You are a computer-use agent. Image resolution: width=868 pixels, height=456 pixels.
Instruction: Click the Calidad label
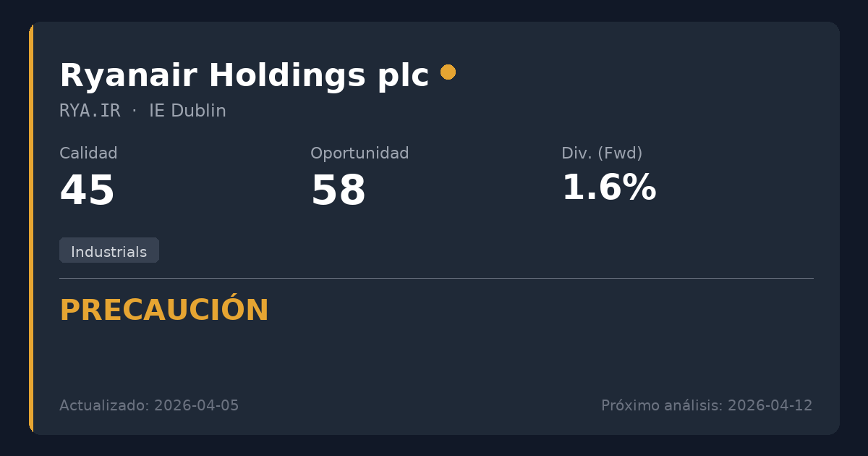tap(88, 153)
